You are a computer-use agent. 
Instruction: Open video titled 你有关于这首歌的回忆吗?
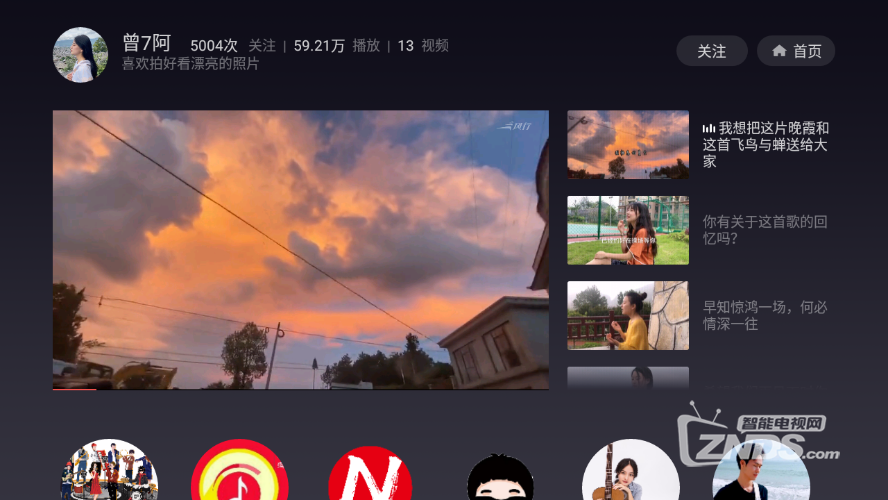point(765,230)
